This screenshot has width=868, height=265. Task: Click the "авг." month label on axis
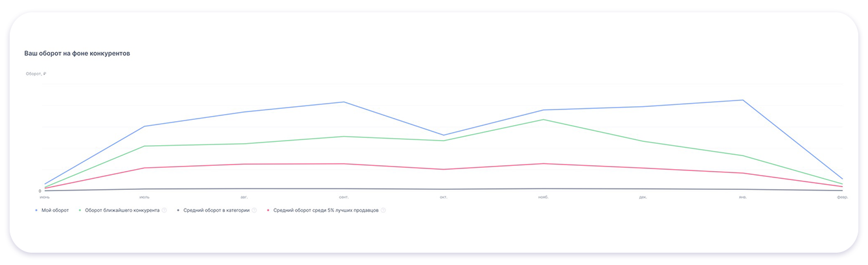244,197
